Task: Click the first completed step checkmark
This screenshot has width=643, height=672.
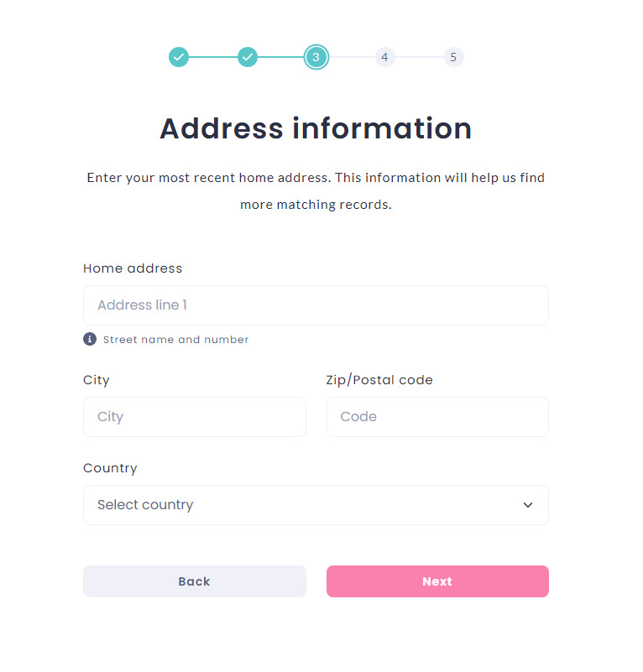Action: [x=179, y=57]
